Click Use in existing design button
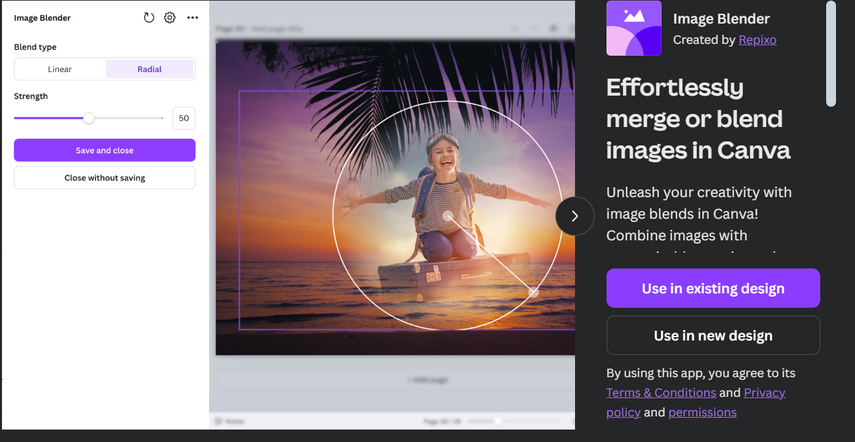 point(713,288)
